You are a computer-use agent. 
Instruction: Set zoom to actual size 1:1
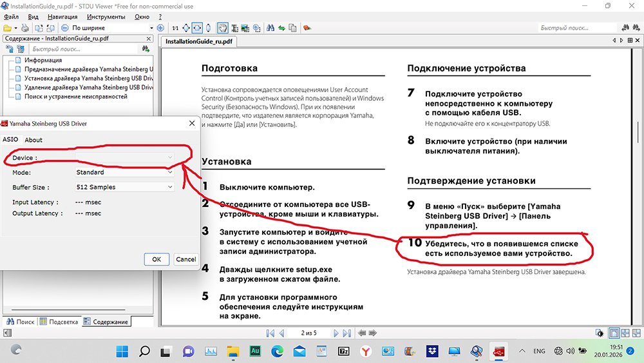click(175, 28)
